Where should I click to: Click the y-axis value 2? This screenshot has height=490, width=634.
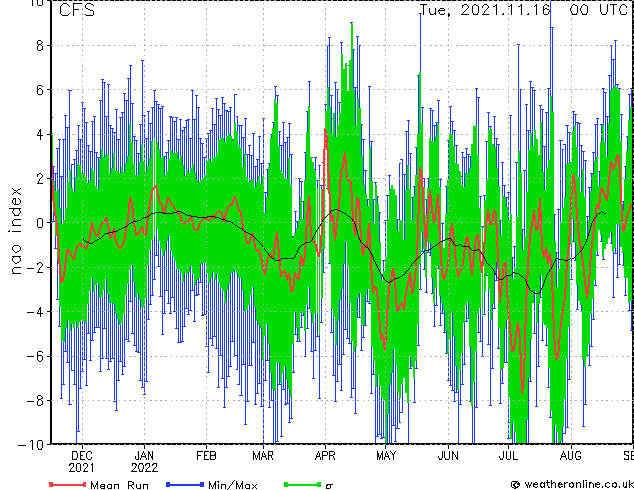[x=40, y=178]
